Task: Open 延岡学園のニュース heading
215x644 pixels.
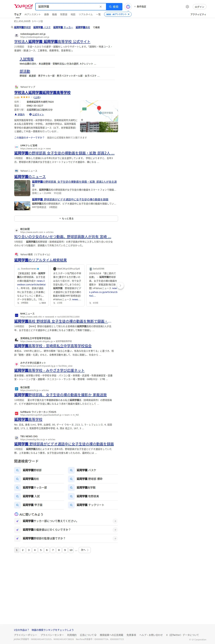Action: coord(30,177)
